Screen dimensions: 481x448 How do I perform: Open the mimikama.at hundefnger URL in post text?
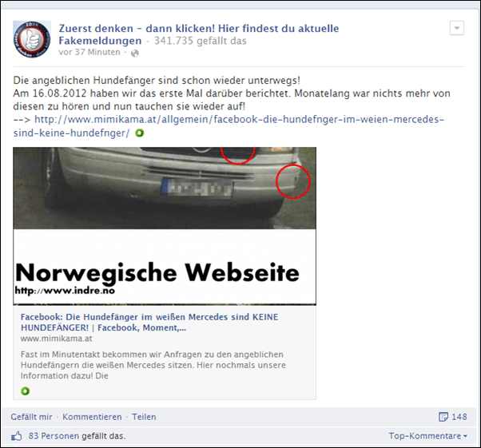[x=229, y=126]
